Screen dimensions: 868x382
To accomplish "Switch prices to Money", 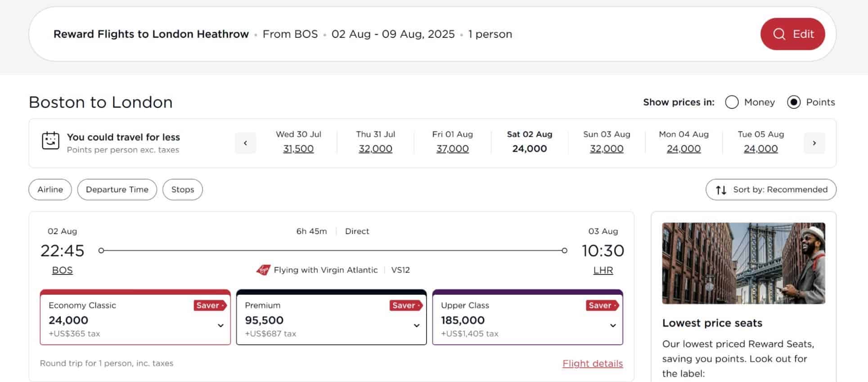I will click(732, 102).
